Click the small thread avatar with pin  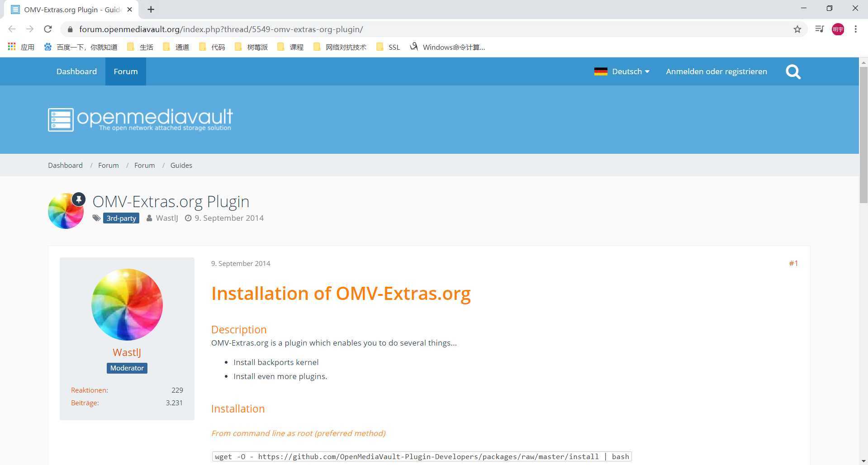[x=66, y=211]
